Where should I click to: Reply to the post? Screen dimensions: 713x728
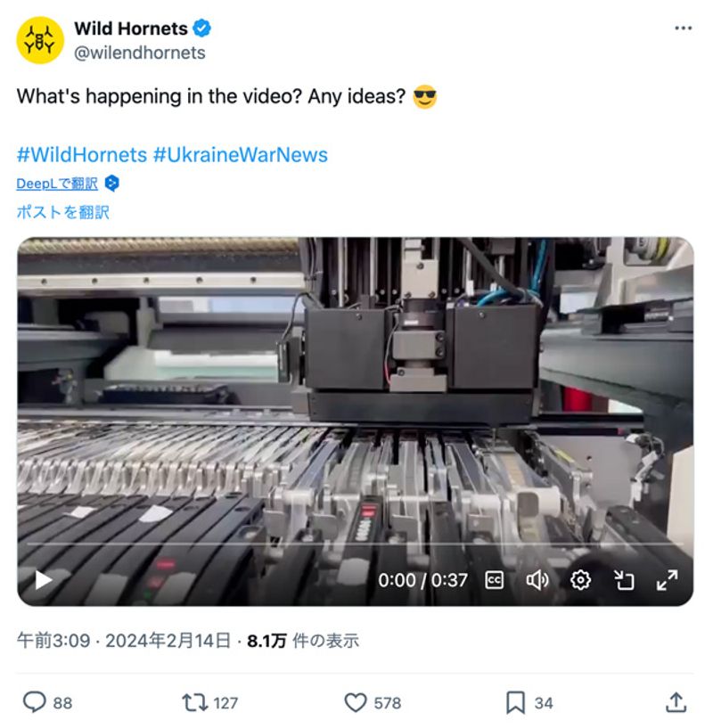coord(35,702)
